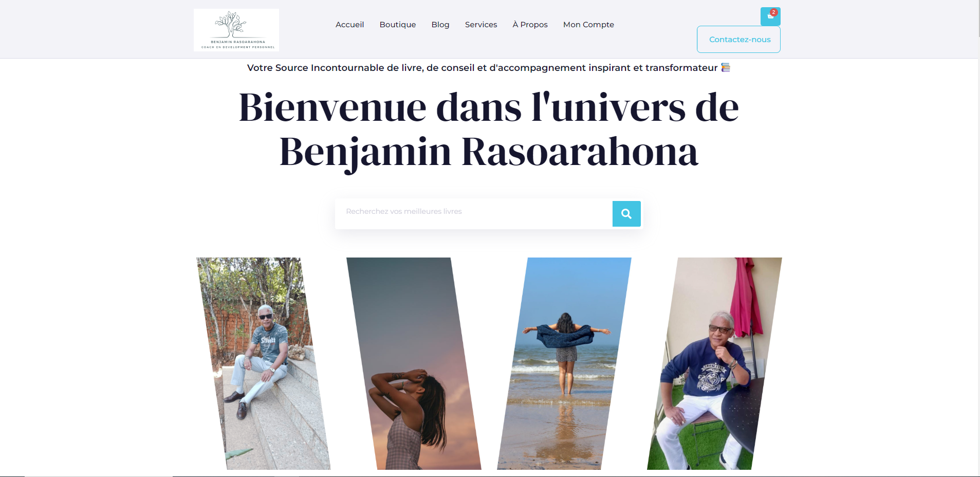
Task: Click the woman on beach image
Action: coord(564,363)
